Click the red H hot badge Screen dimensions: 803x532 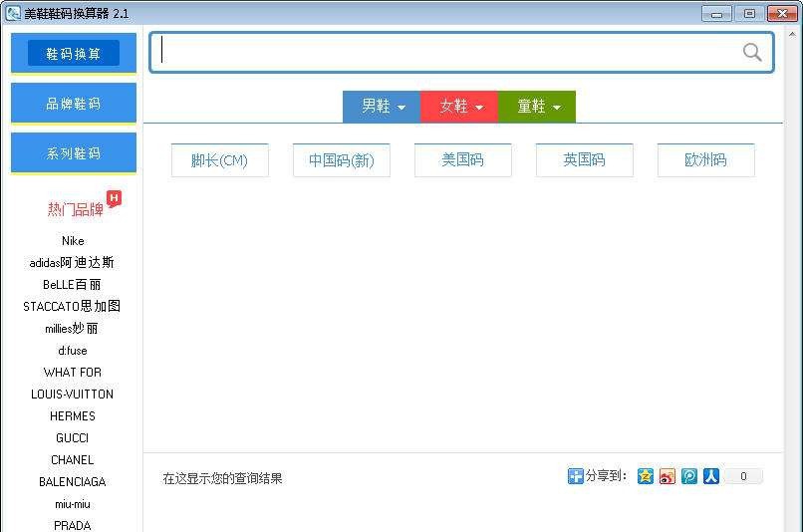(114, 198)
